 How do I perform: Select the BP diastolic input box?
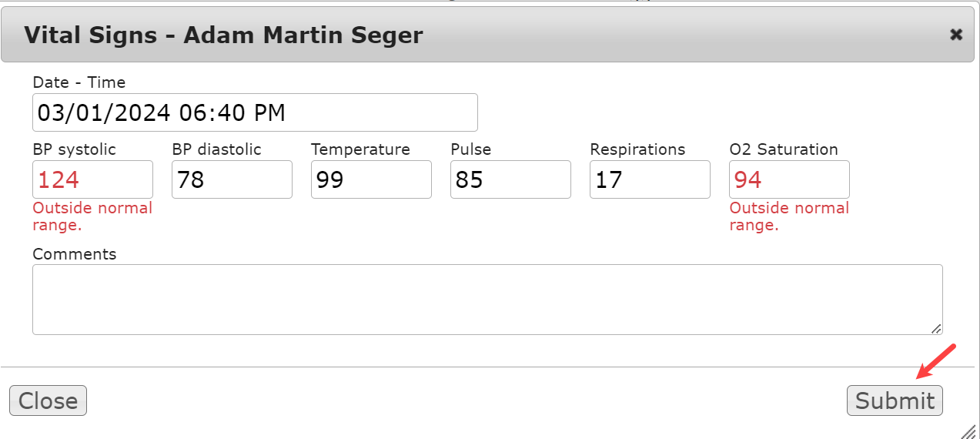tap(232, 179)
